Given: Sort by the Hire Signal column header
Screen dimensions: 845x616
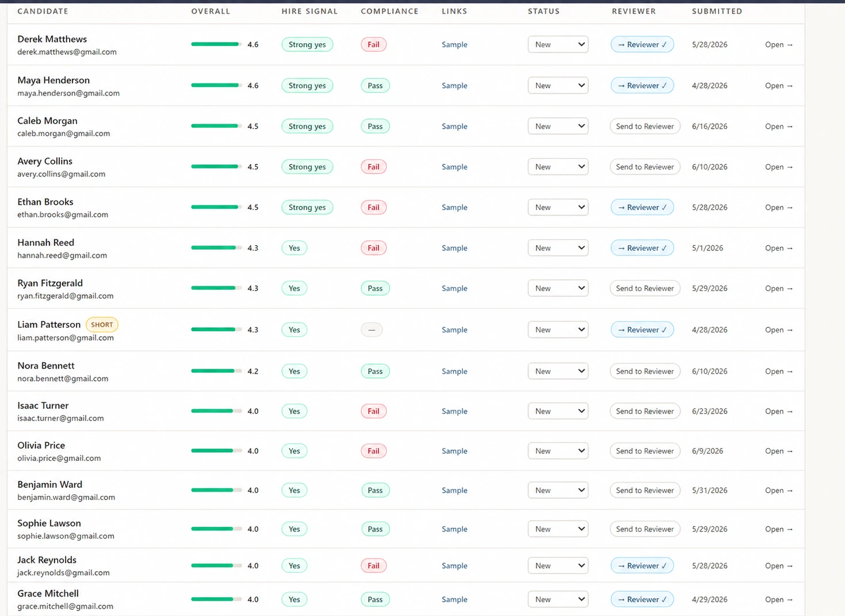Looking at the screenshot, I should click(x=309, y=11).
